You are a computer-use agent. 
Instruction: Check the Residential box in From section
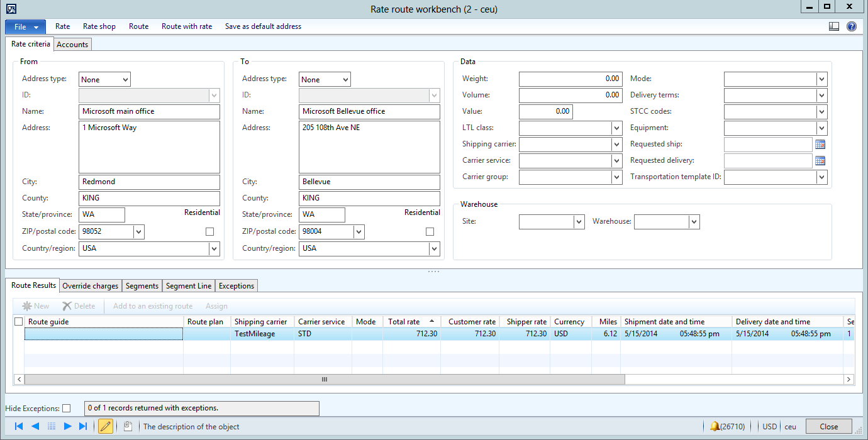[209, 231]
